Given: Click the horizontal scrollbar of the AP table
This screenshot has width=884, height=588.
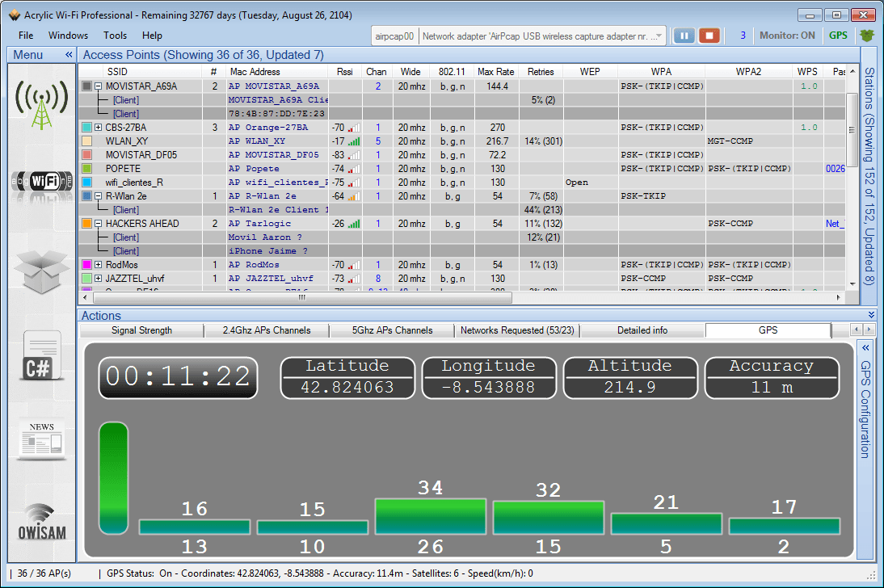Looking at the screenshot, I should [302, 298].
